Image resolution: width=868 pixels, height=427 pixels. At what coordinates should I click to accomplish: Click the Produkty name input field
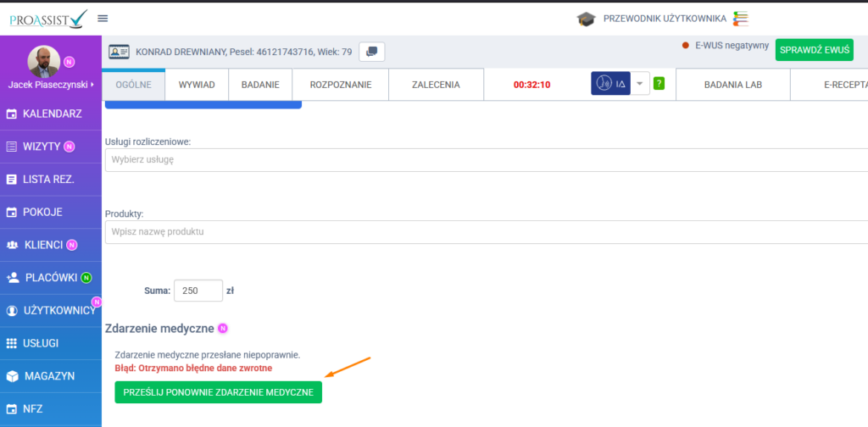(x=485, y=232)
